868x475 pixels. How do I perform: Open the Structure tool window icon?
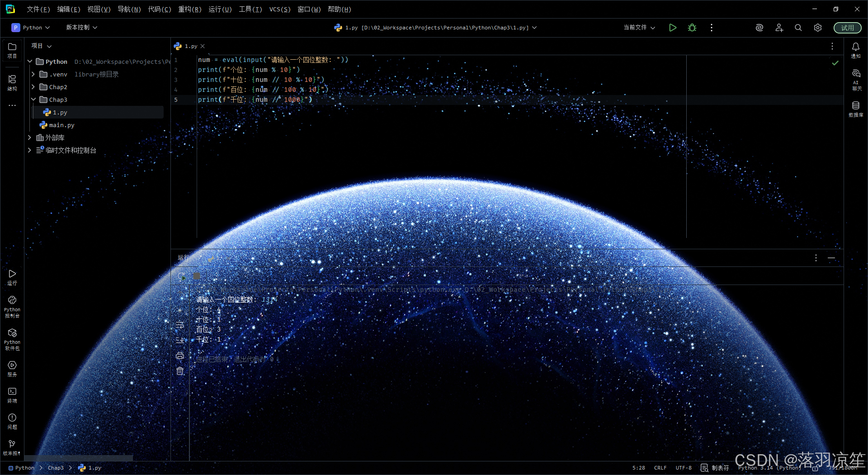(12, 83)
